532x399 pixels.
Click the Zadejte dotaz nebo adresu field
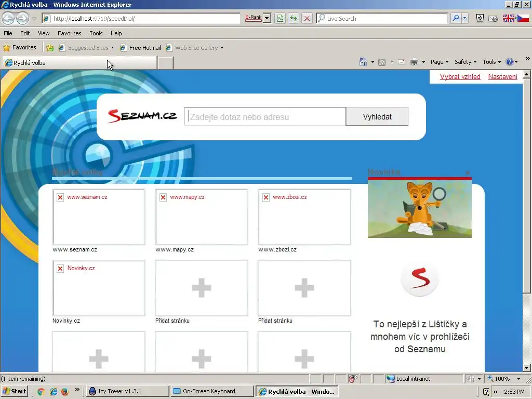265,116
